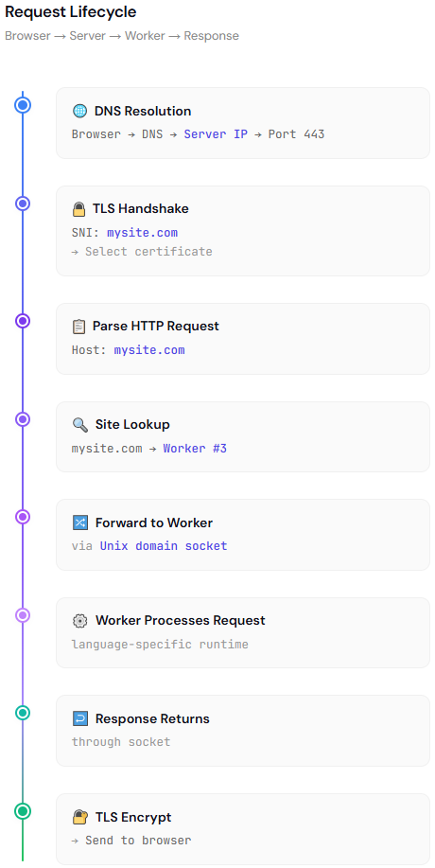The width and height of the screenshot is (435, 868).
Task: Click the Parse HTTP Request title
Action: pos(156,326)
